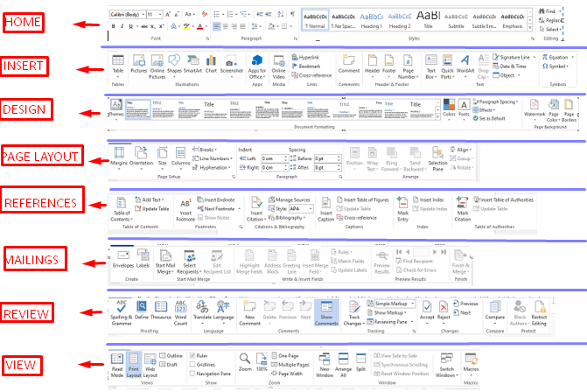Image resolution: width=587 pixels, height=392 pixels.
Task: Expand the Breaks dropdown
Action: (x=205, y=150)
